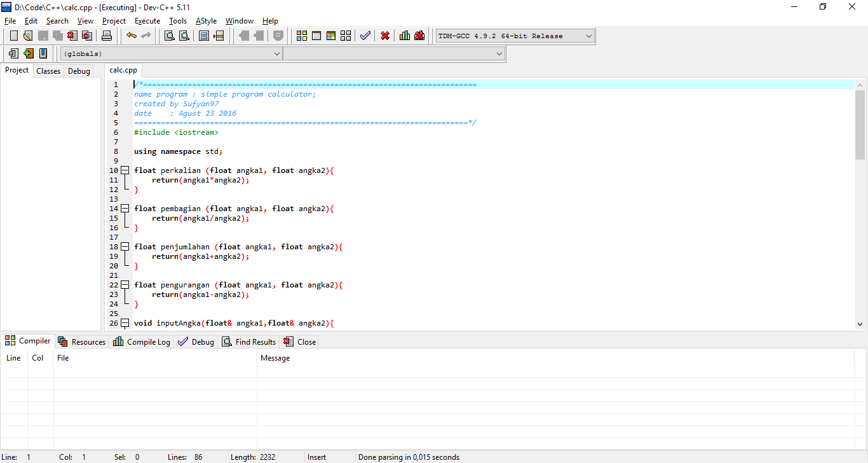This screenshot has width=868, height=463.
Task: Open the Search menu
Action: (57, 21)
